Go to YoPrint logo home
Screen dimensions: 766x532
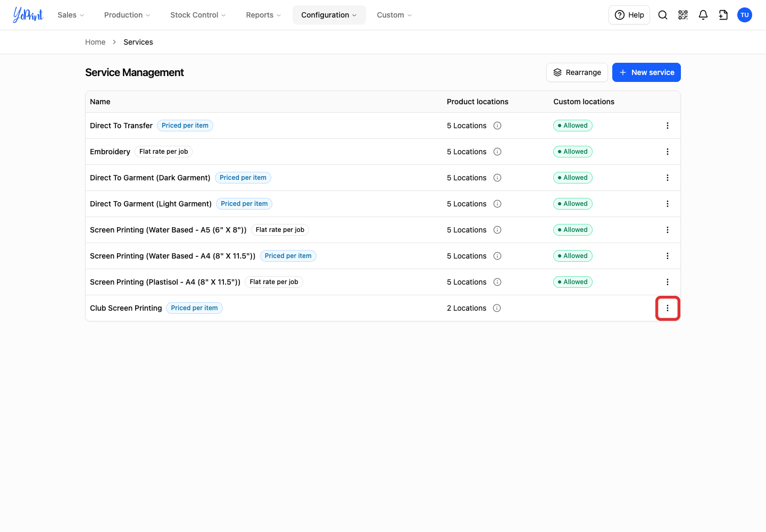pyautogui.click(x=28, y=15)
